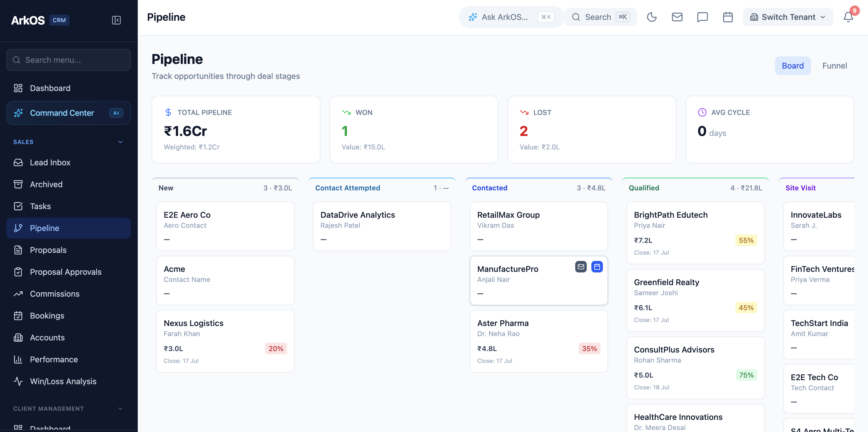Click the Proposal Approvals clipboard icon
This screenshot has width=868, height=432.
click(x=18, y=272)
